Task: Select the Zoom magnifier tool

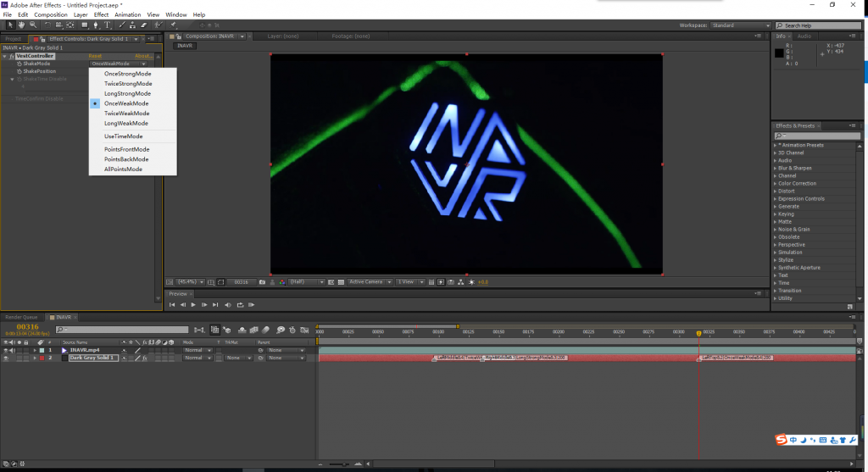Action: [x=33, y=25]
